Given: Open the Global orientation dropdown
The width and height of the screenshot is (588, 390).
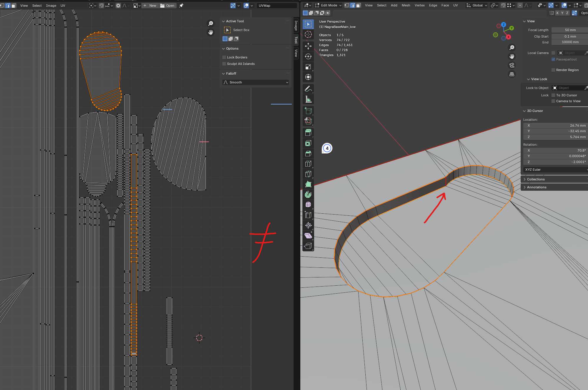Looking at the screenshot, I should click(477, 5).
